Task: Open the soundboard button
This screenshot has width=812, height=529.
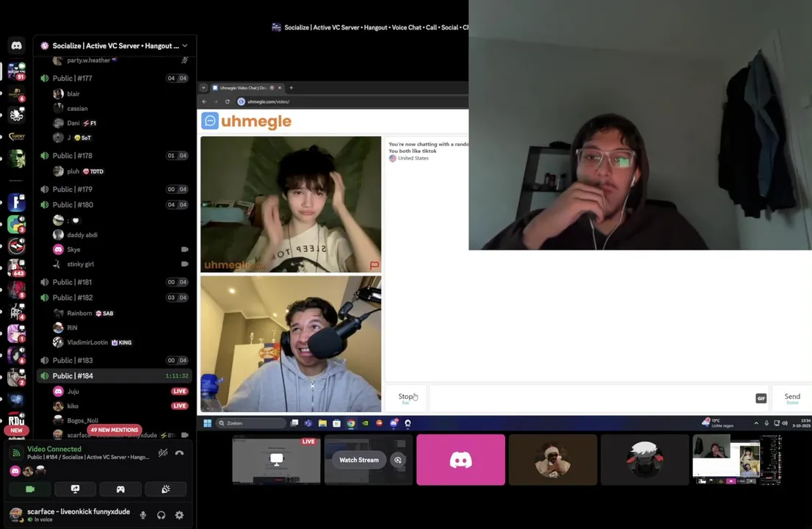Action: click(165, 489)
